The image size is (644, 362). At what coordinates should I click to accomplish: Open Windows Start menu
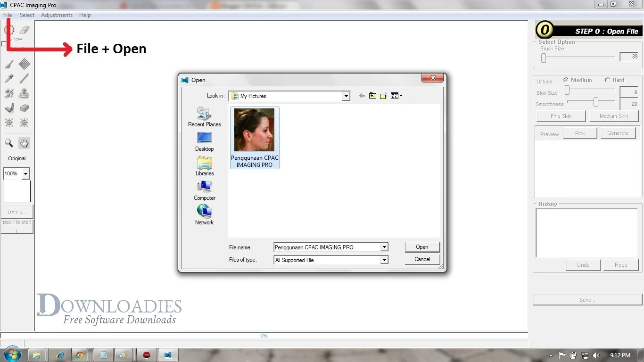[13, 355]
